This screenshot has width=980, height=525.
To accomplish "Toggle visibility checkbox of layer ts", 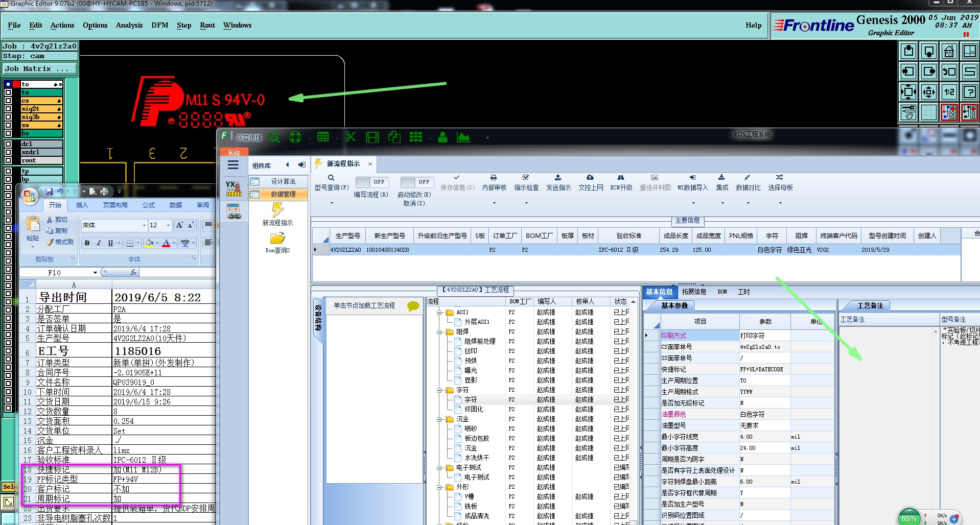I will click(8, 92).
